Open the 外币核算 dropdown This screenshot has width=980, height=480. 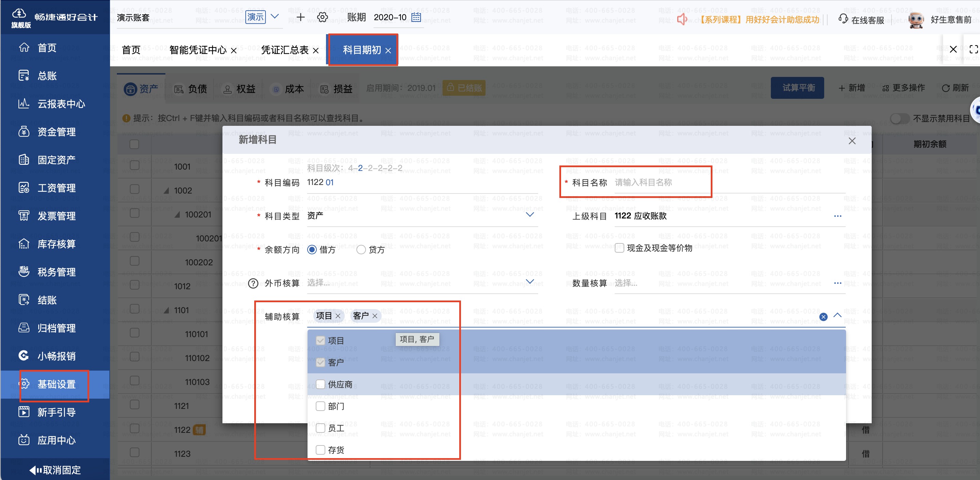click(x=530, y=282)
